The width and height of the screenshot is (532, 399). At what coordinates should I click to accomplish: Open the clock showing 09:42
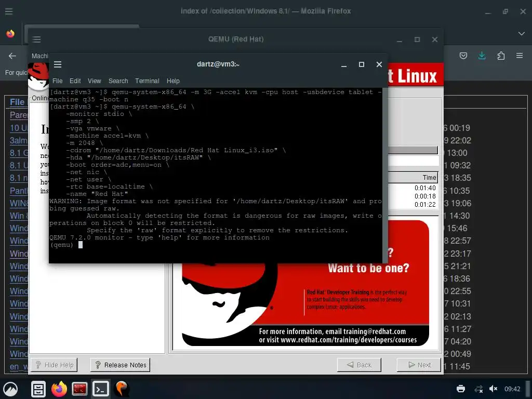pyautogui.click(x=512, y=389)
